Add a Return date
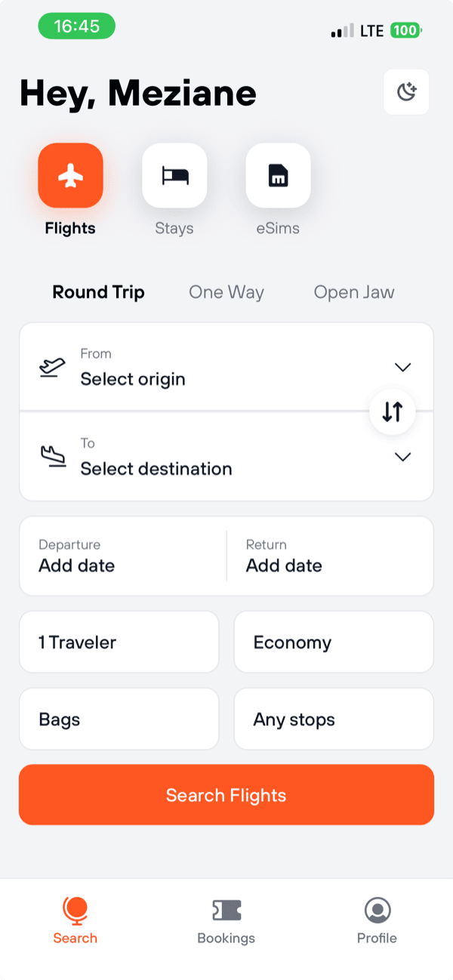Viewport: 453px width, 980px height. click(x=330, y=556)
